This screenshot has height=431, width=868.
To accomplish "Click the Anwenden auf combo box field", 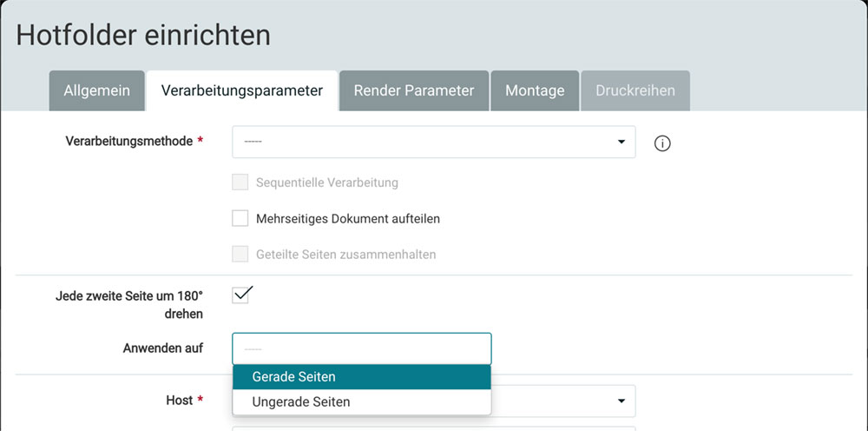I will pos(361,348).
